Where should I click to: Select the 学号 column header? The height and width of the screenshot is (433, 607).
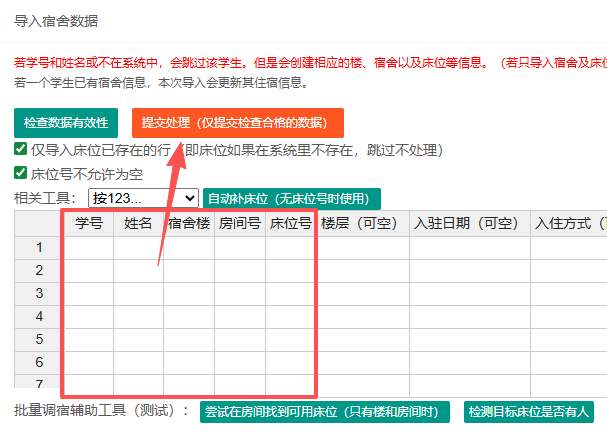coord(89,224)
